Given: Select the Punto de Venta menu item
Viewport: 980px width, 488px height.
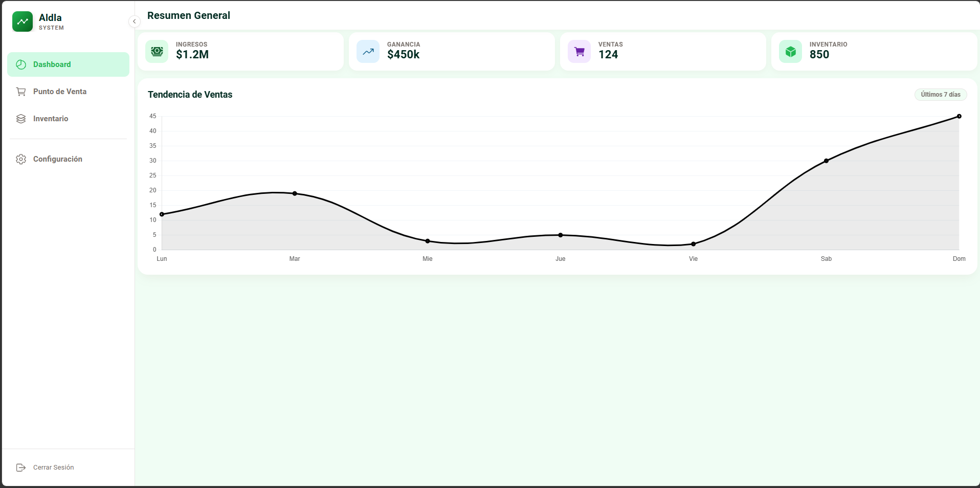Looking at the screenshot, I should [x=59, y=92].
